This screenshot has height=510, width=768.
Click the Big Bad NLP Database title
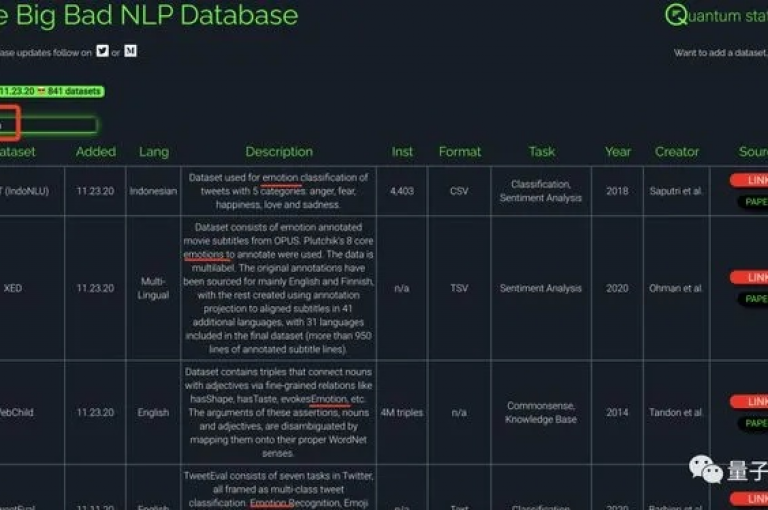pos(149,15)
